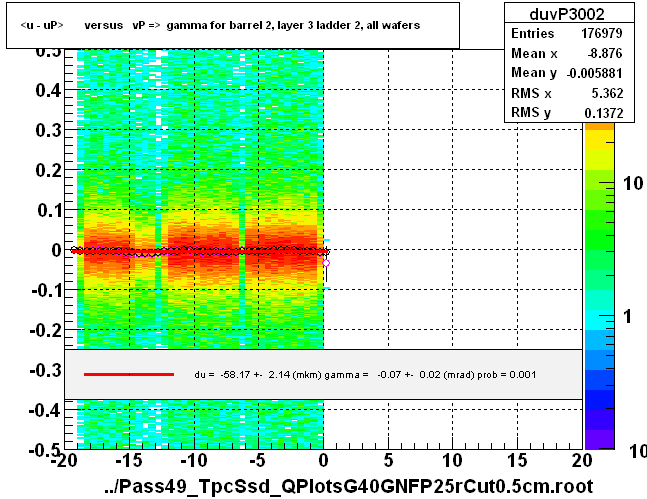
Task: Click y-axis tick label -0.4
Action: [45, 410]
